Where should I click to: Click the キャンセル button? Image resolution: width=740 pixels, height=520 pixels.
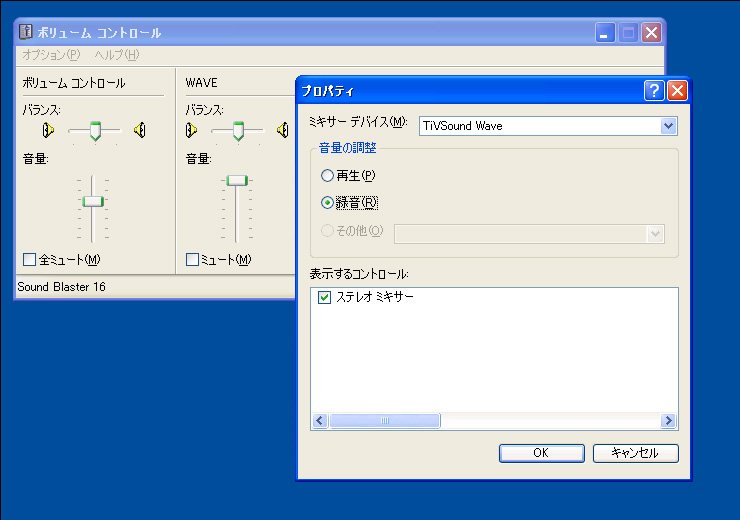(635, 453)
